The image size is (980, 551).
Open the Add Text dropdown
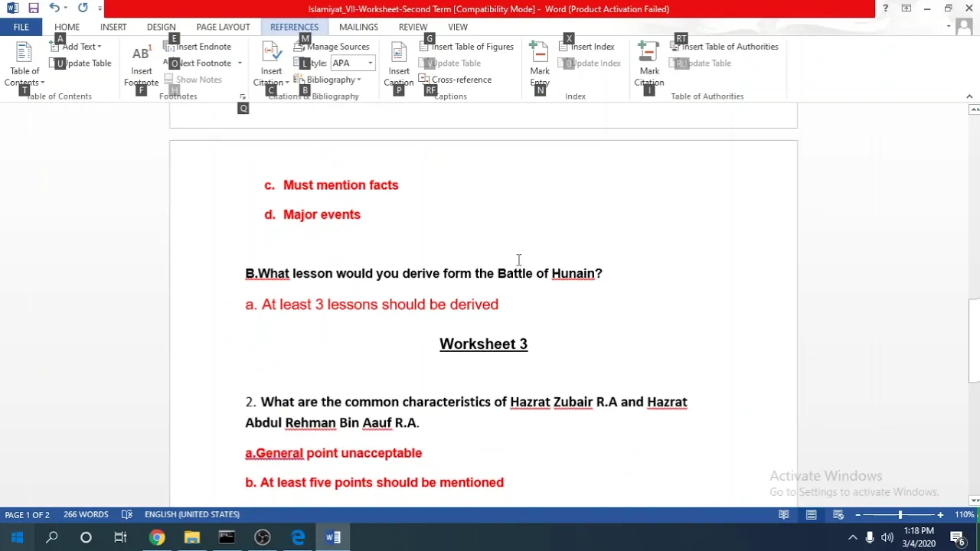[x=76, y=47]
